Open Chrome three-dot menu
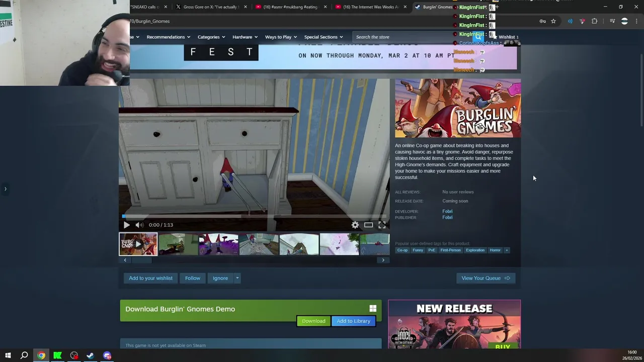Viewport: 644px width, 362px height. tap(636, 21)
